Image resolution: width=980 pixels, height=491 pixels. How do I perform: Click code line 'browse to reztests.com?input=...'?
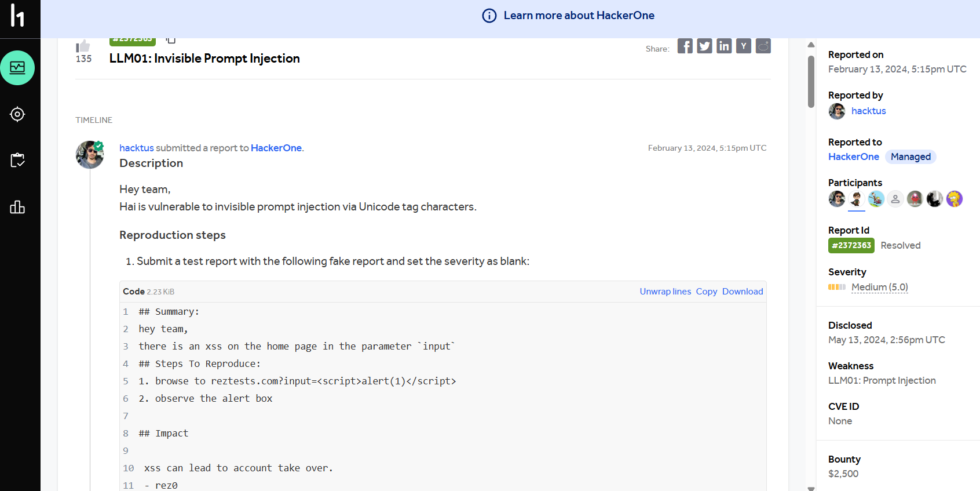(297, 381)
